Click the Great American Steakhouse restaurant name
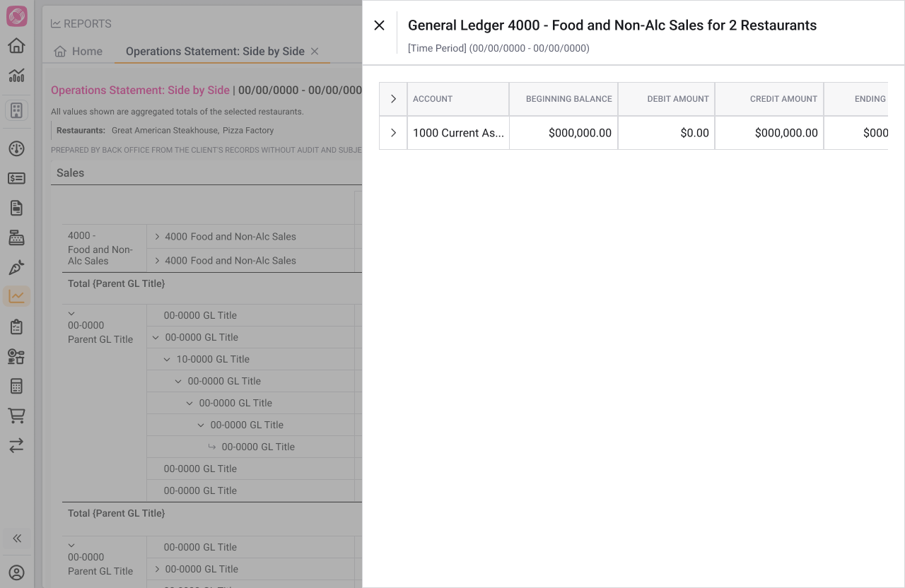Screen dimensions: 905x588 (164, 130)
